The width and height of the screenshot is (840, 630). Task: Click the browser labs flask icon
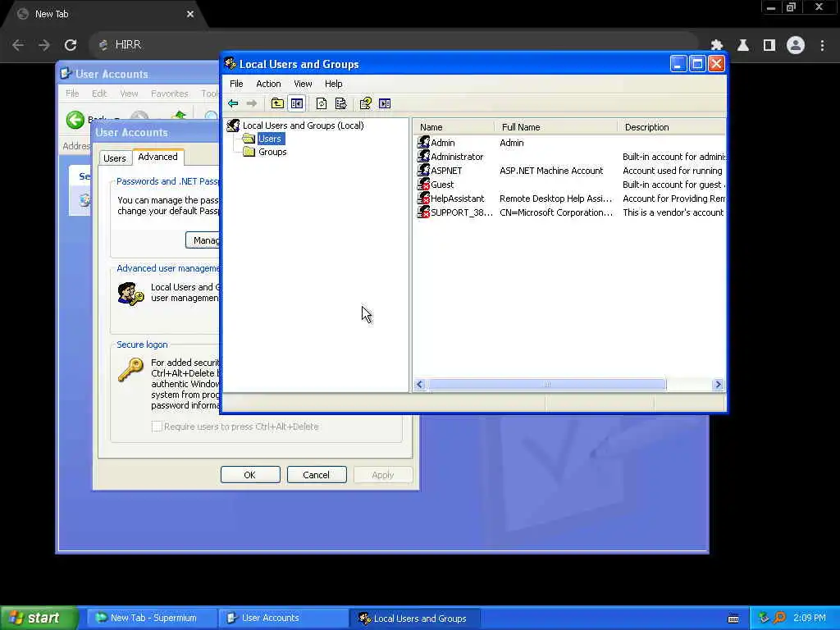743,45
